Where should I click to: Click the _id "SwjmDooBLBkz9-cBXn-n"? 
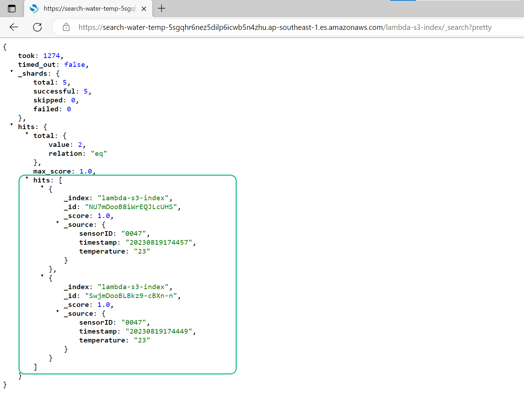[131, 296]
